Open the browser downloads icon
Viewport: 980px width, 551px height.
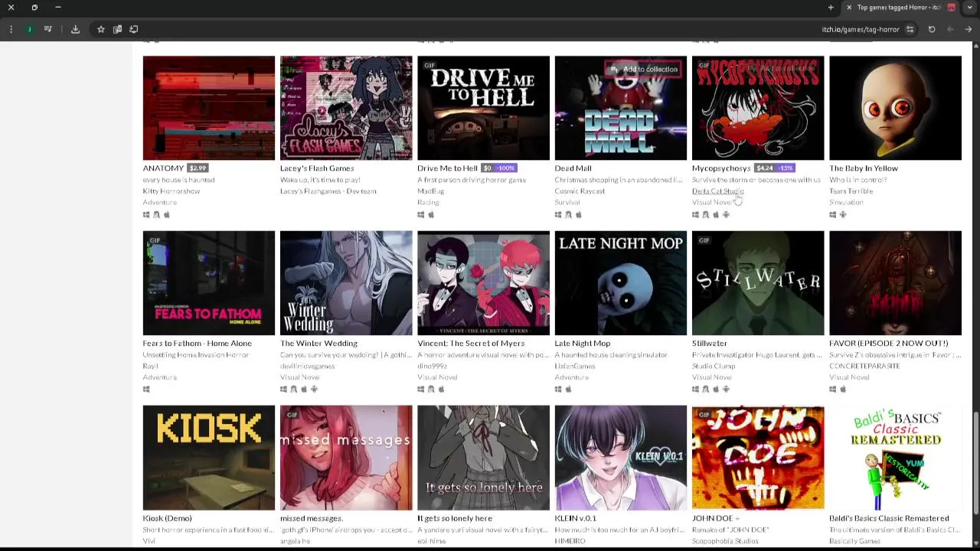(x=75, y=29)
